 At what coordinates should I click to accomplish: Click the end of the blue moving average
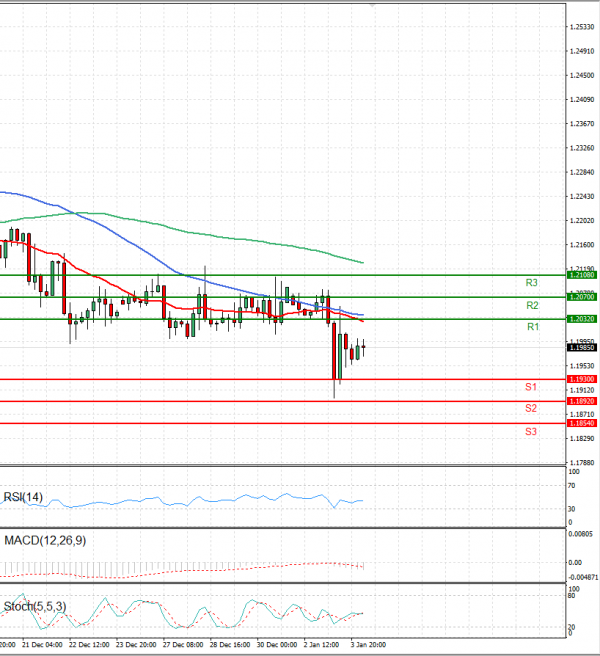point(362,315)
